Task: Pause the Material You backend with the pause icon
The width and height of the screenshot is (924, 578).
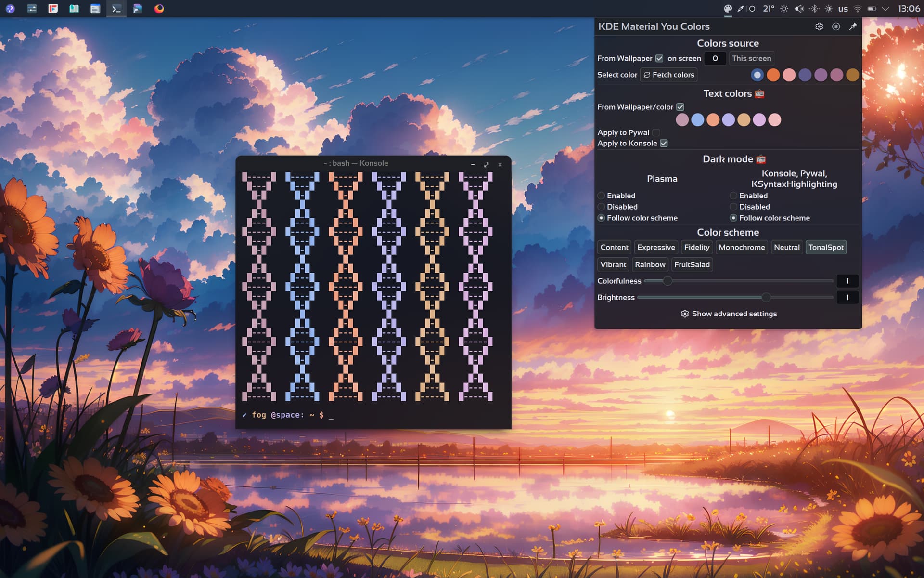Action: (x=836, y=26)
